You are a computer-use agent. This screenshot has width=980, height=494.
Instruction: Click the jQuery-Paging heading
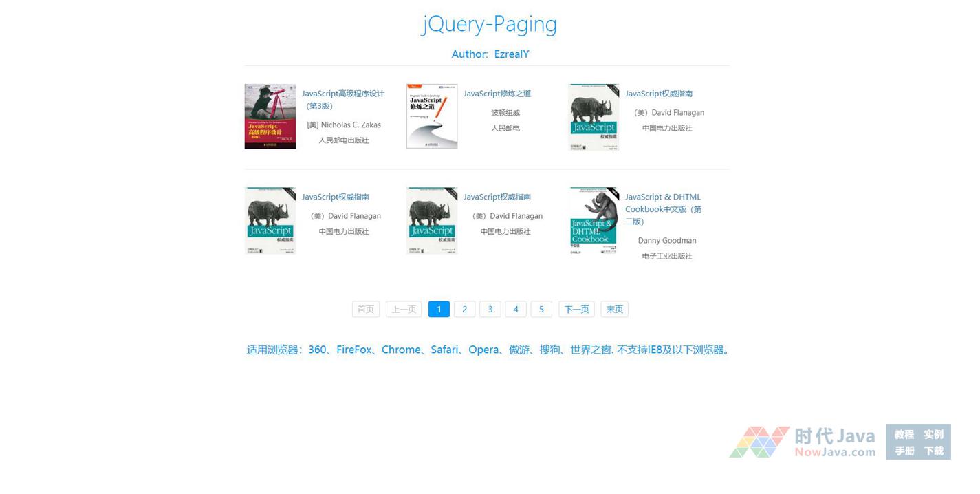tap(489, 24)
